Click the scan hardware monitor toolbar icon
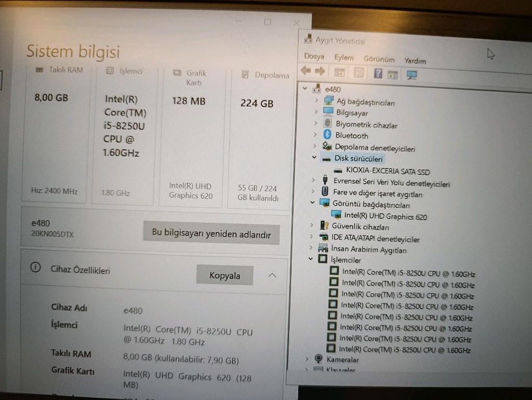This screenshot has width=532, height=400. tap(411, 75)
